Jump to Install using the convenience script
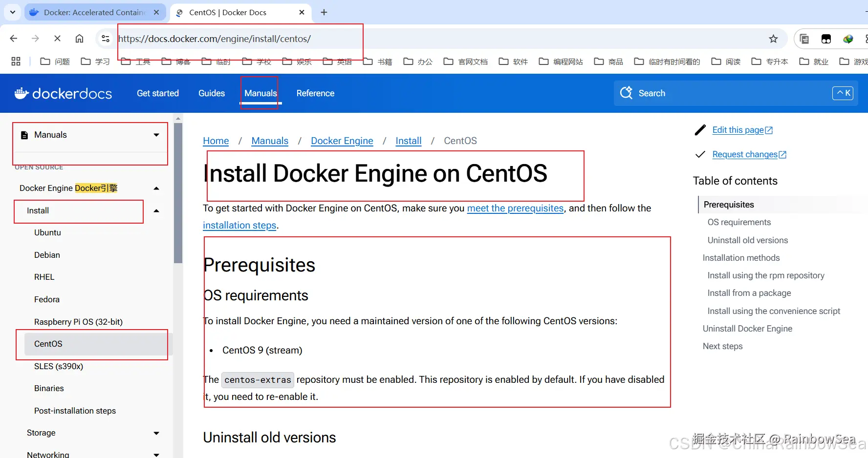The image size is (868, 458). tap(774, 311)
